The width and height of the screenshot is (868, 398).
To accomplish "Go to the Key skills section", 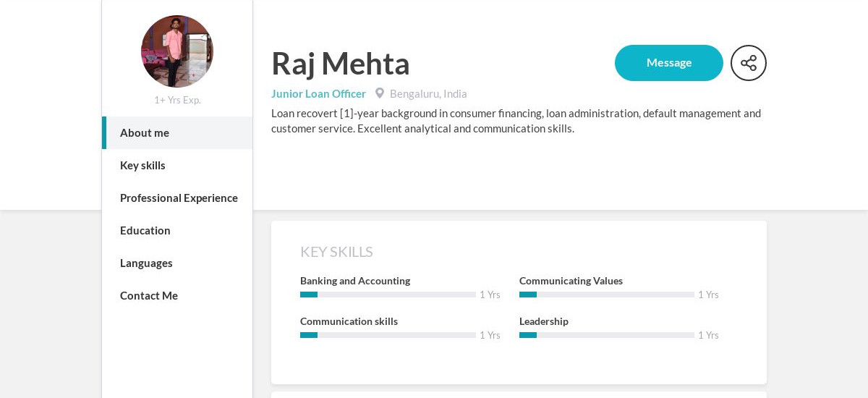I will coord(177,166).
